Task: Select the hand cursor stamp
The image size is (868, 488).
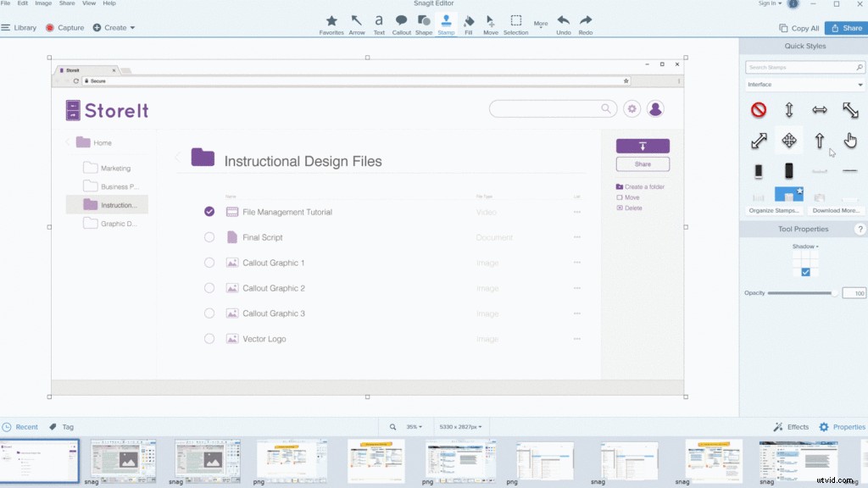Action: (850, 141)
